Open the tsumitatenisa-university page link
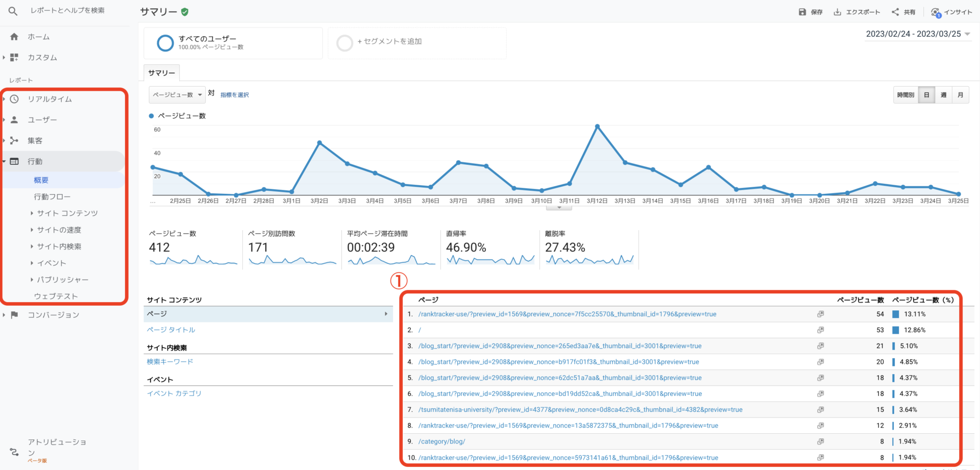The image size is (980, 470). tap(580, 410)
